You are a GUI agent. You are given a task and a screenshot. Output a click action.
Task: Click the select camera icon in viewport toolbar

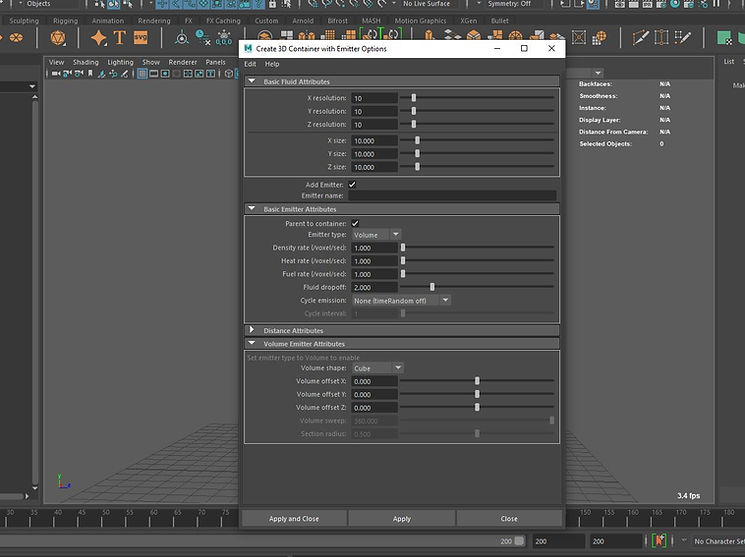tap(56, 73)
